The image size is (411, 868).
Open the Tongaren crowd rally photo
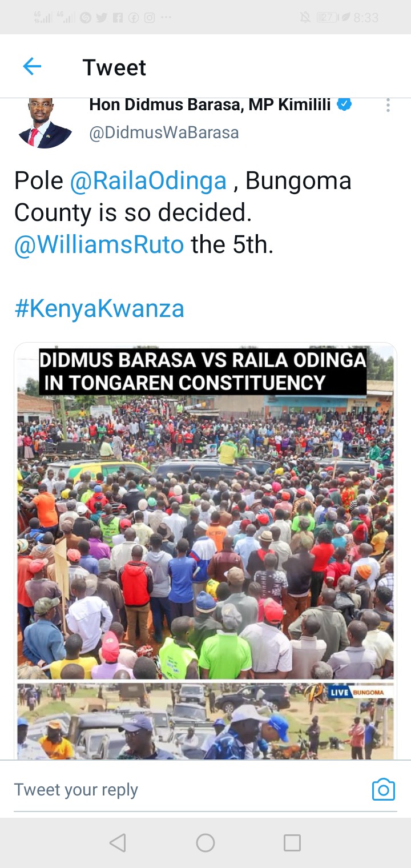pyautogui.click(x=205, y=512)
